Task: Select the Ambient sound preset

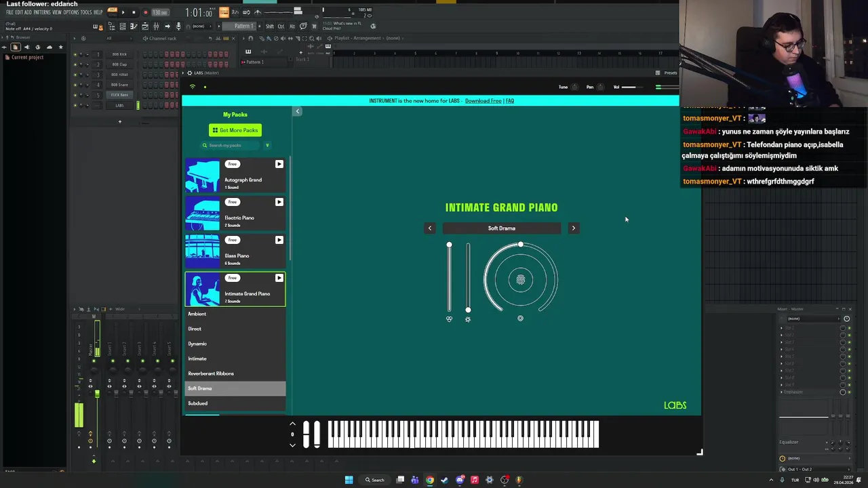Action: (235, 314)
